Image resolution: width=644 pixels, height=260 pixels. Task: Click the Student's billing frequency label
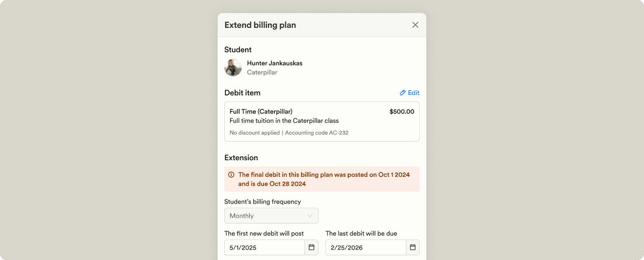[263, 202]
